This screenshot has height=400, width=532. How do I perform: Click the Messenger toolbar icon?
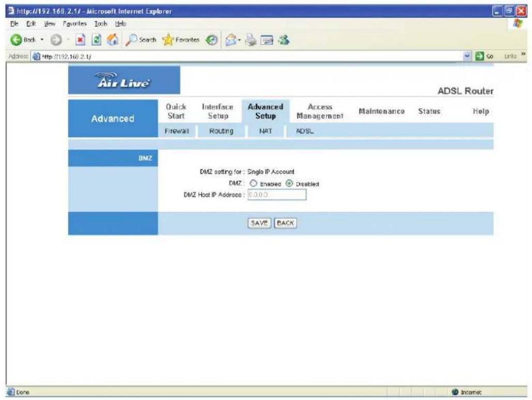tap(284, 40)
